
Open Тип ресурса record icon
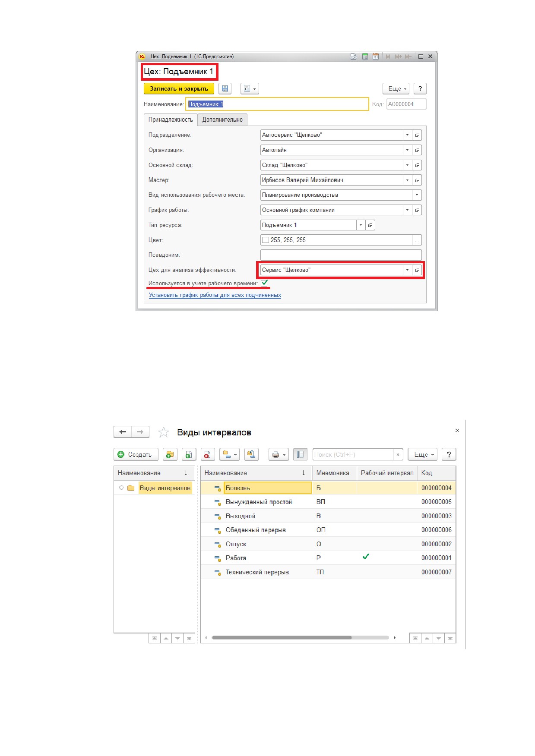(370, 225)
